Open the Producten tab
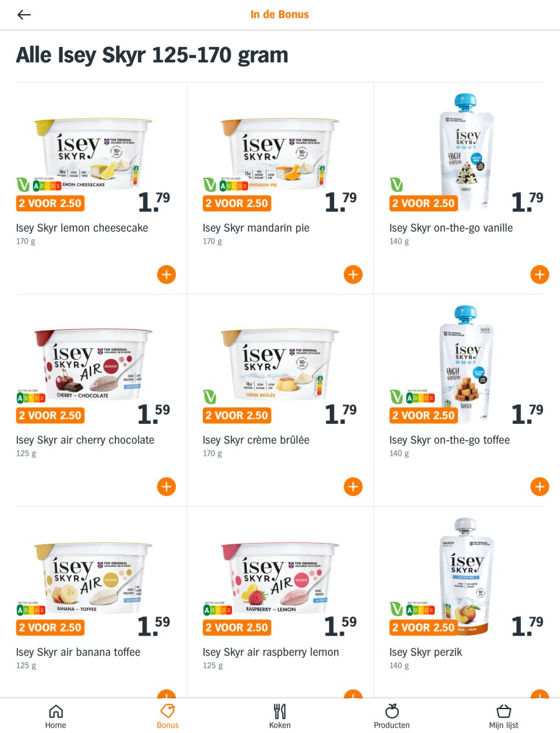Viewport: 560px width, 733px height. coord(391,716)
